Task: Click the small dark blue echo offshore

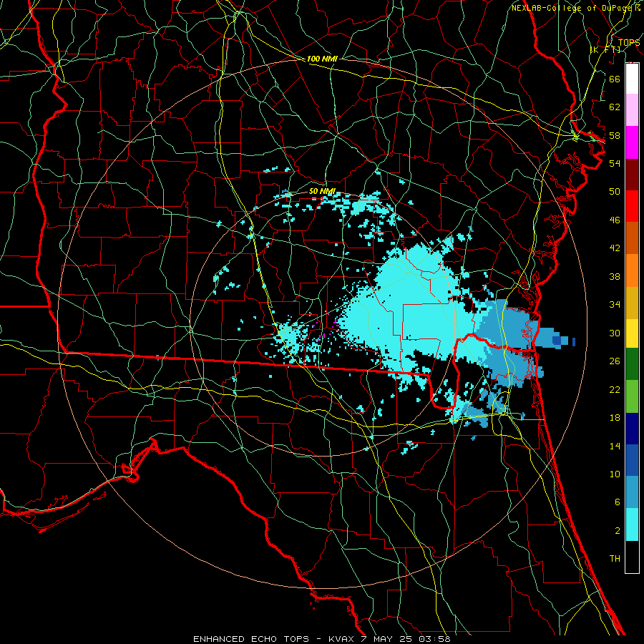Action: pyautogui.click(x=557, y=341)
